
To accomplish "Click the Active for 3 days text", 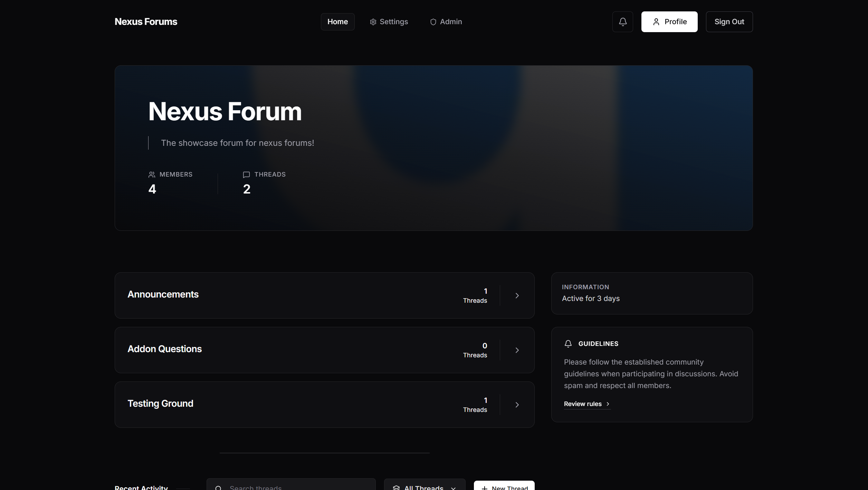I will [x=590, y=299].
